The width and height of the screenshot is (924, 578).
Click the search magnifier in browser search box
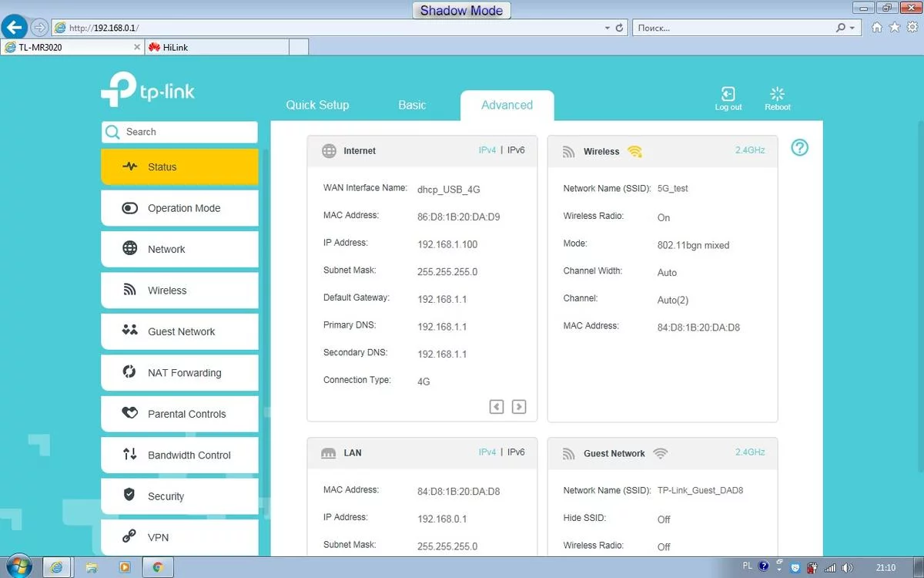[841, 28]
